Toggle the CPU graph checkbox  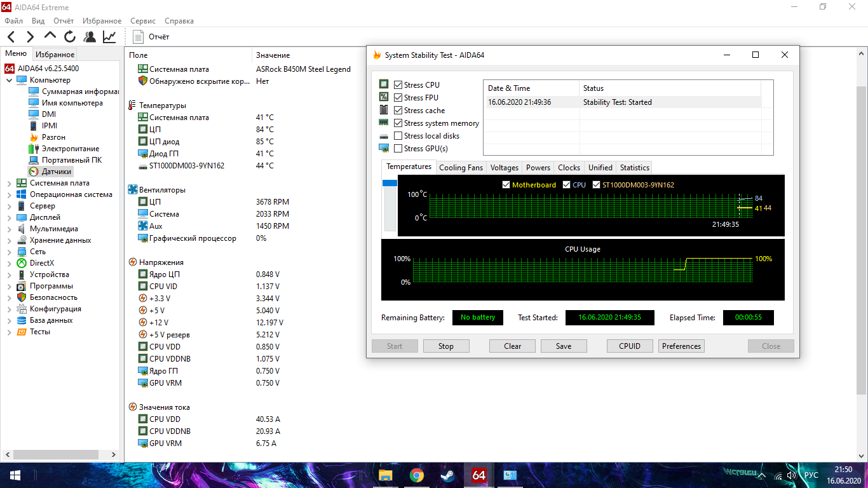point(566,185)
